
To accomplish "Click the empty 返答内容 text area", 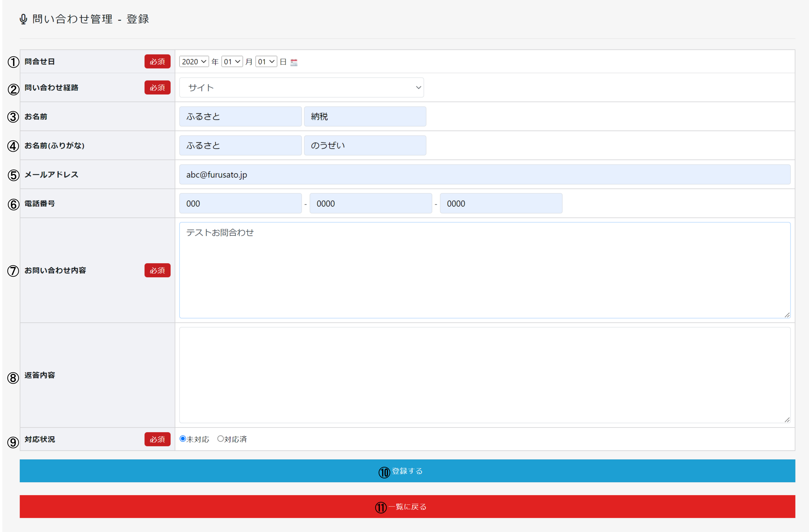I will [x=484, y=375].
